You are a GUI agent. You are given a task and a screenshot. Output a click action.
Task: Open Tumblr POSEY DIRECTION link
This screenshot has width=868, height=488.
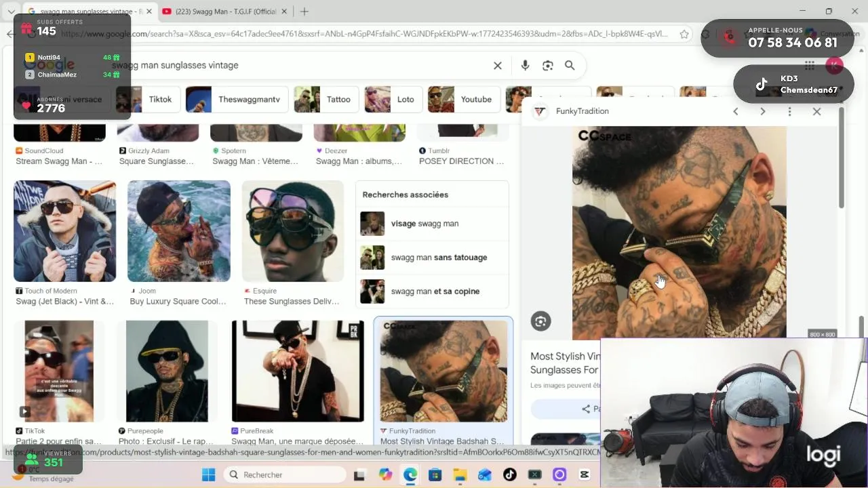pos(462,161)
